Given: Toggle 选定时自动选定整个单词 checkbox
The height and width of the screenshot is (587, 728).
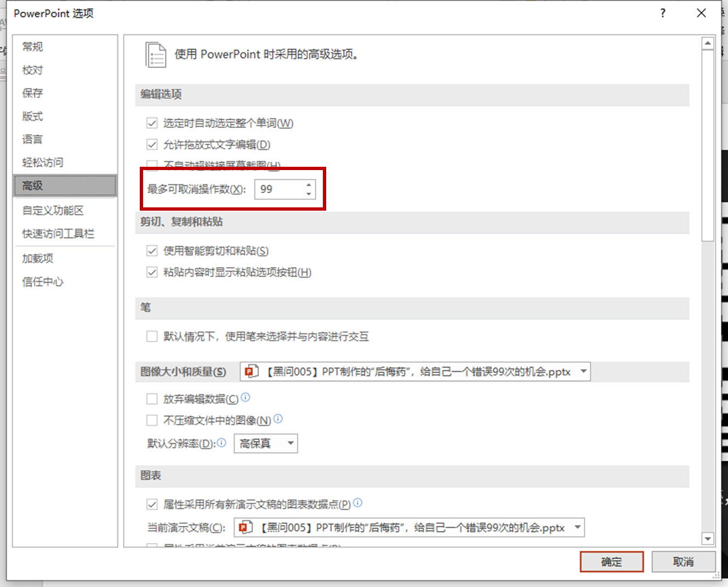Looking at the screenshot, I should tap(152, 123).
